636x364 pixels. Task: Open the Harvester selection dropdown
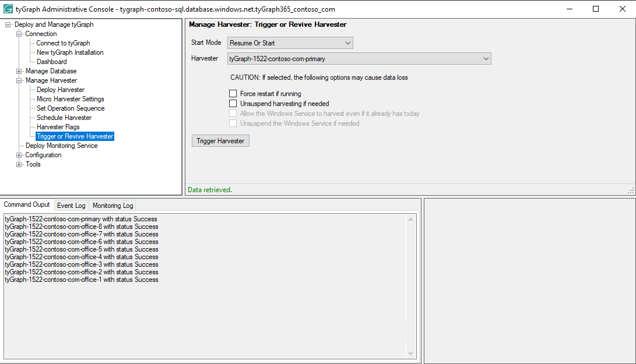(359, 59)
